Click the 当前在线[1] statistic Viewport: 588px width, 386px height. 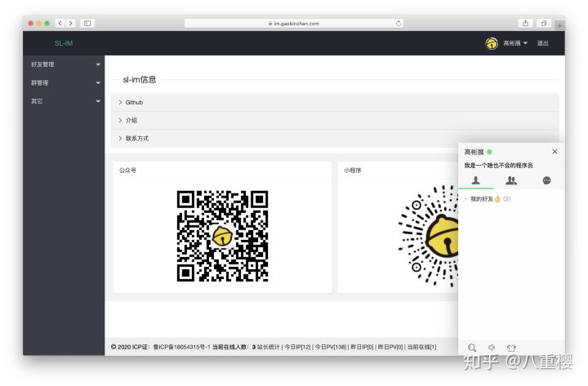[x=422, y=347]
